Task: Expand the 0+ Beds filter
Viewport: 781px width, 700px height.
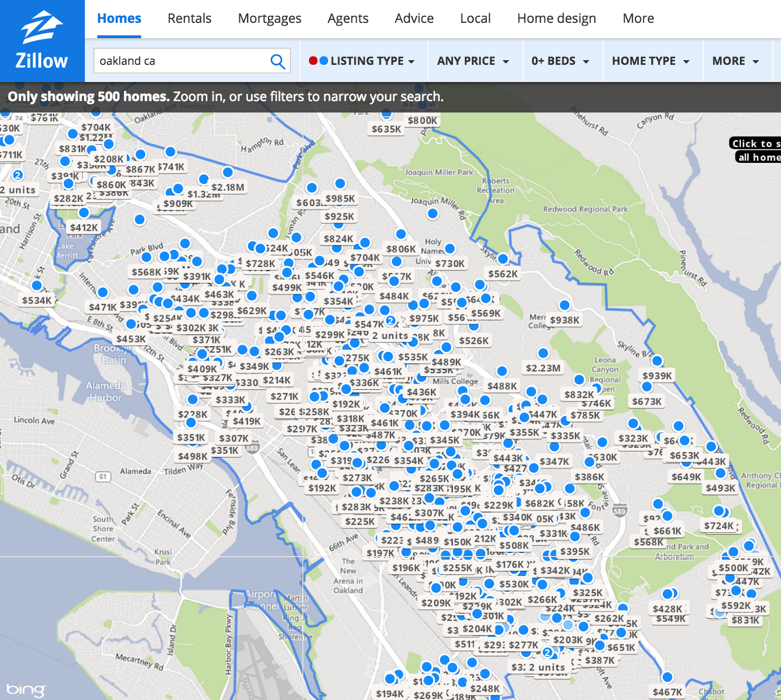Action: (x=560, y=61)
